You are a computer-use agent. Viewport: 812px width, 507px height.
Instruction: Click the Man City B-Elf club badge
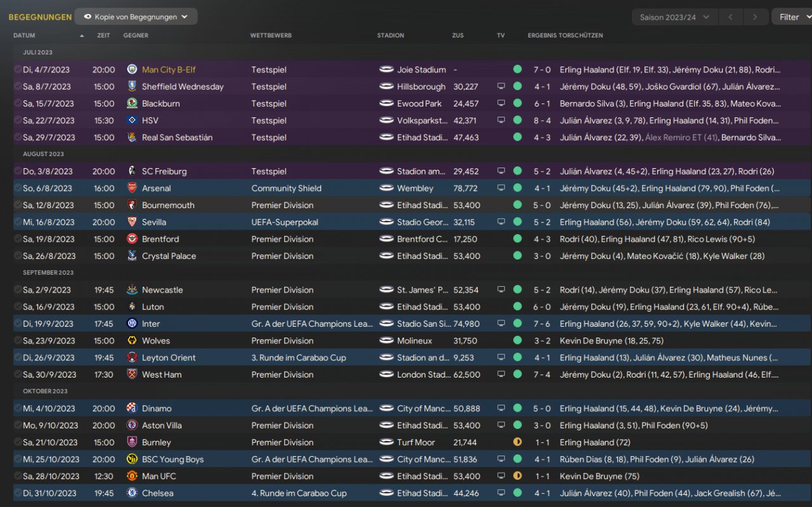tap(132, 70)
